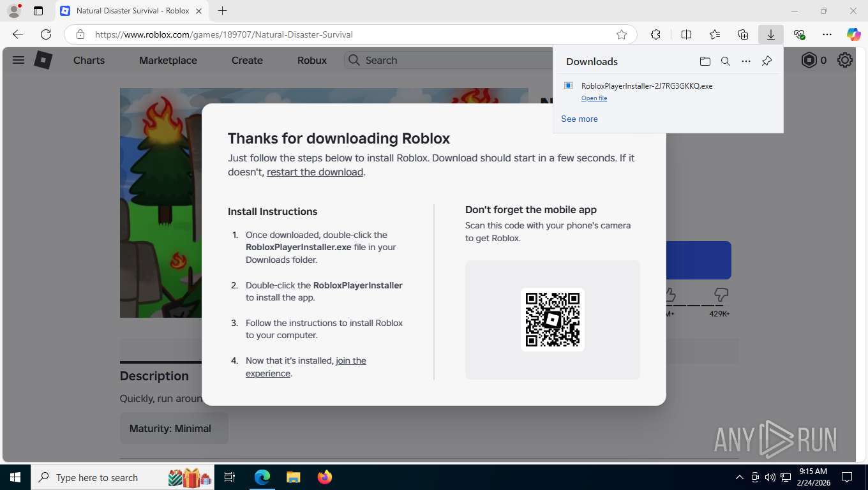
Task: Search downloads in Downloads panel
Action: (726, 61)
